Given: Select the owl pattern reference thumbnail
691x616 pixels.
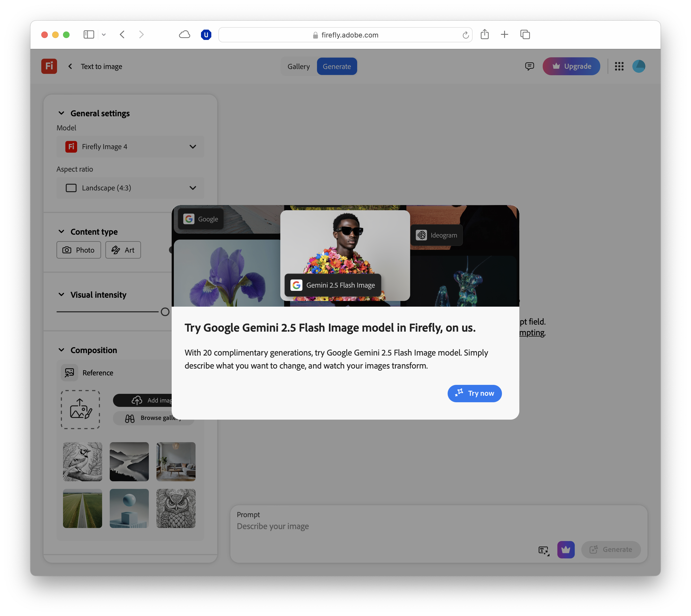Looking at the screenshot, I should tap(176, 508).
